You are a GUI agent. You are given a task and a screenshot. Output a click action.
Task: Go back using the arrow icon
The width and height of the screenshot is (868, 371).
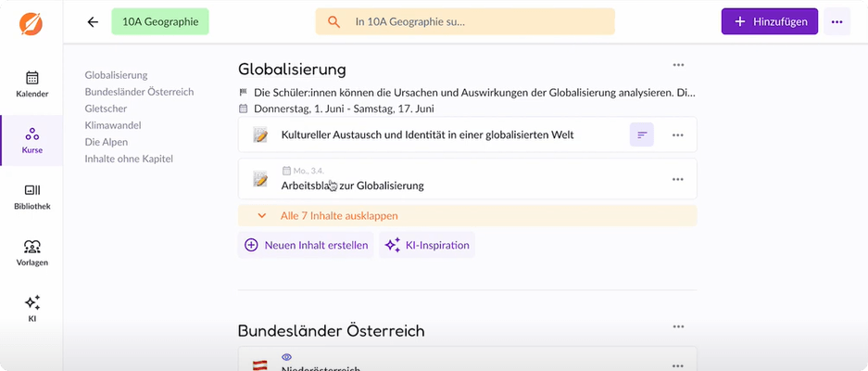(x=92, y=22)
